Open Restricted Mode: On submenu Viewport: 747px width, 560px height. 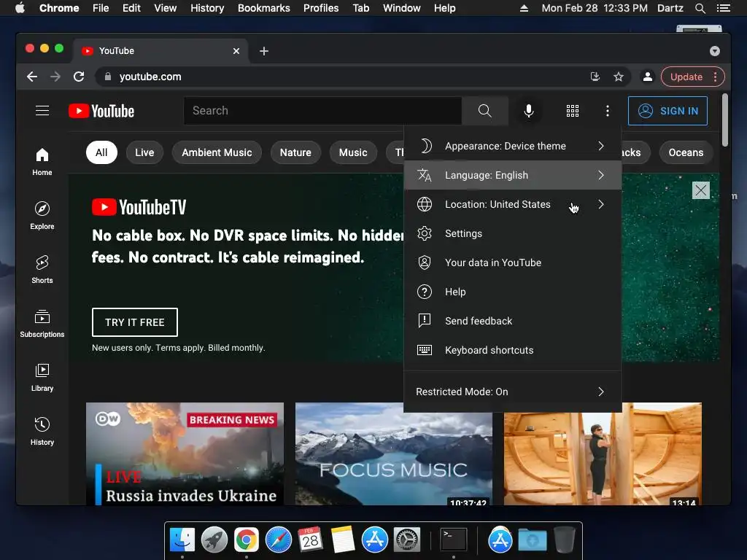pyautogui.click(x=513, y=392)
